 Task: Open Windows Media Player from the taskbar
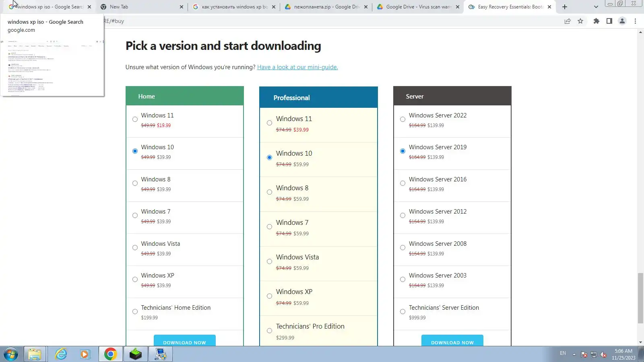[85, 354]
